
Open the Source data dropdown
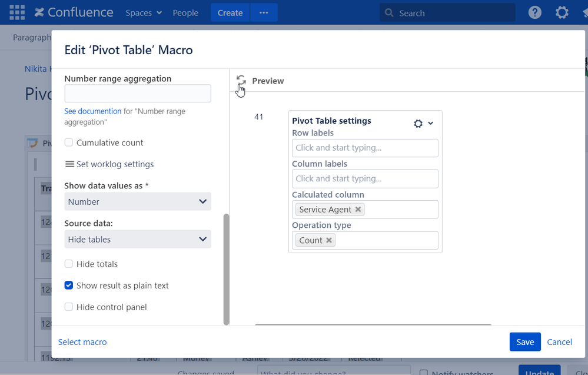pos(138,239)
